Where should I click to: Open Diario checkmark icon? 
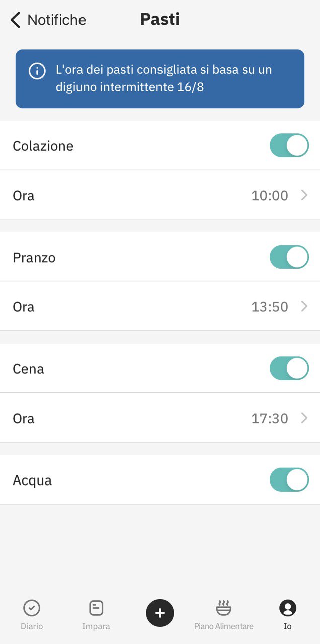pos(32,608)
